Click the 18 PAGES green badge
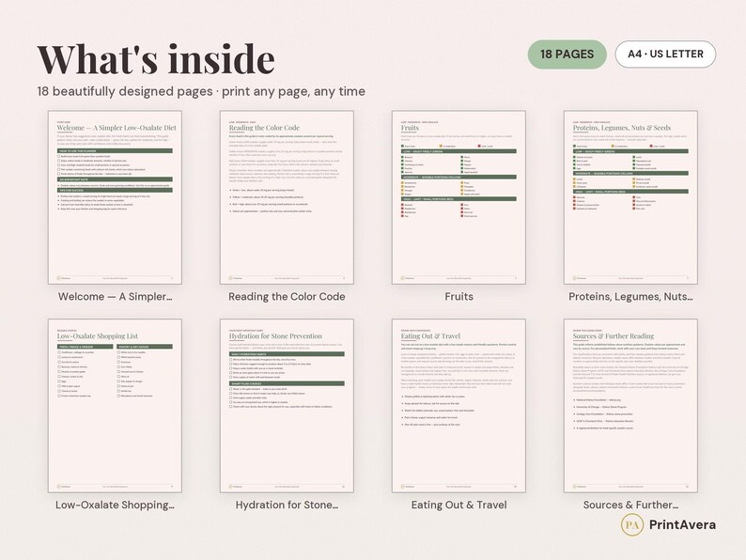746x560 pixels. pos(567,54)
